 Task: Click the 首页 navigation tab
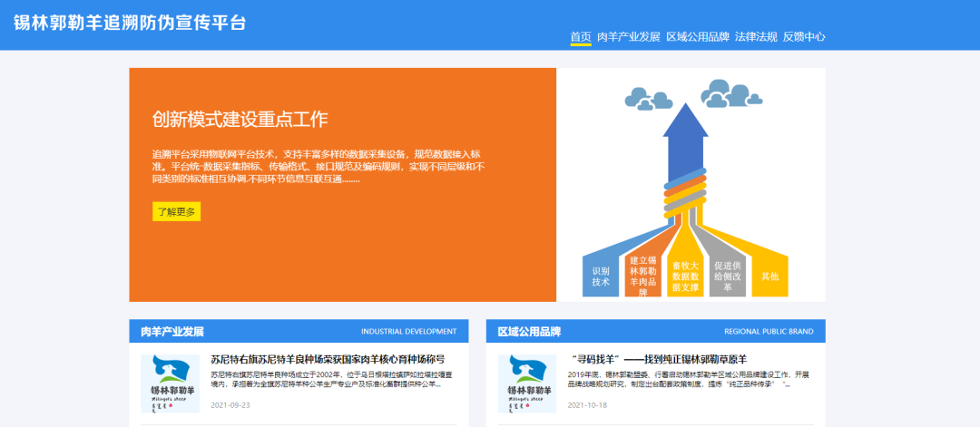pyautogui.click(x=580, y=37)
